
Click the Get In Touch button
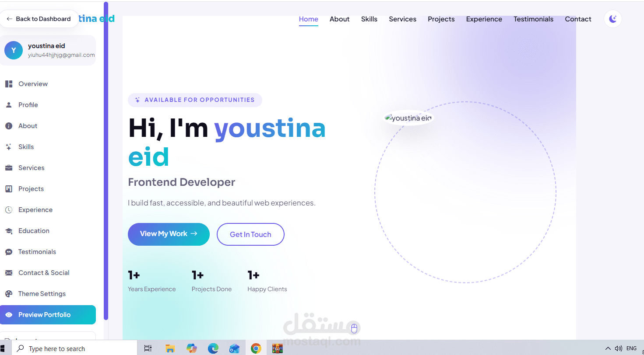(250, 234)
